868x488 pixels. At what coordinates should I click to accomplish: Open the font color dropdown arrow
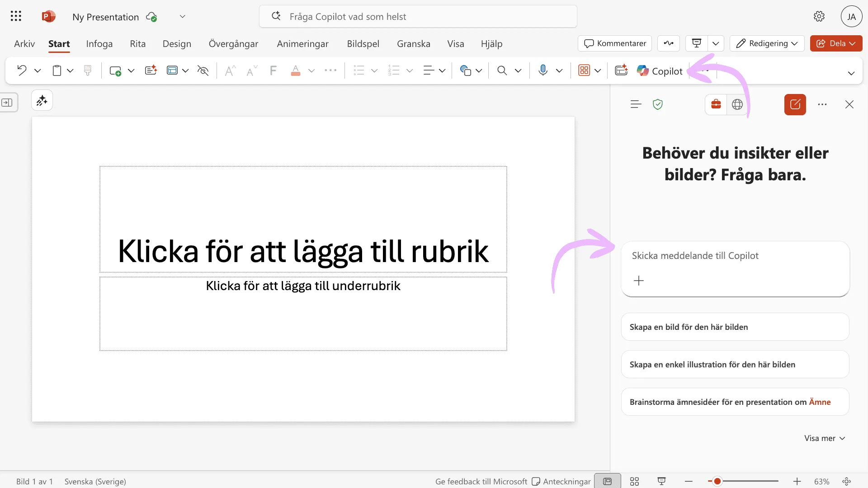click(311, 71)
